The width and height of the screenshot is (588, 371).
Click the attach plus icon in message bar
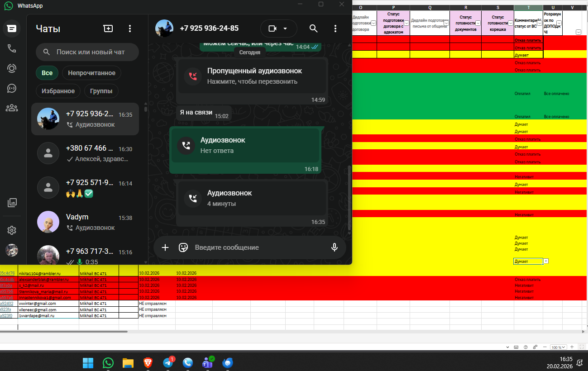pyautogui.click(x=165, y=247)
